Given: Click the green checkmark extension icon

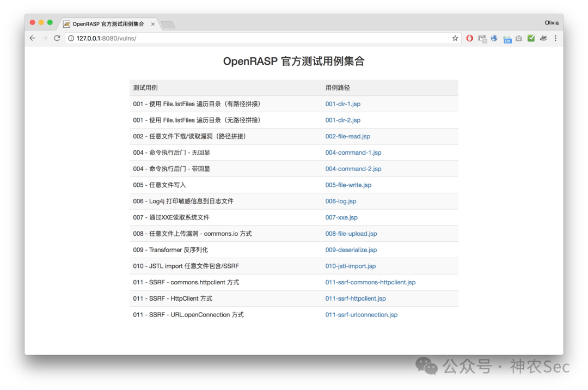Looking at the screenshot, I should 531,38.
